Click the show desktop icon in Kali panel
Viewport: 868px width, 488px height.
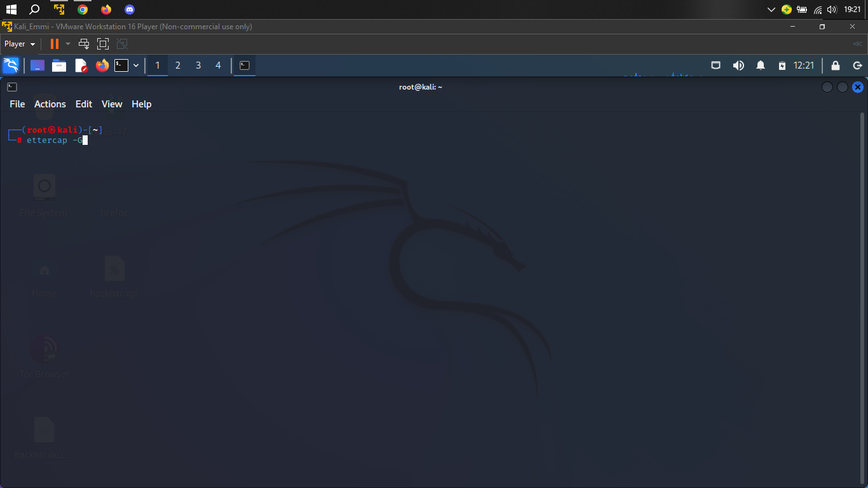37,65
